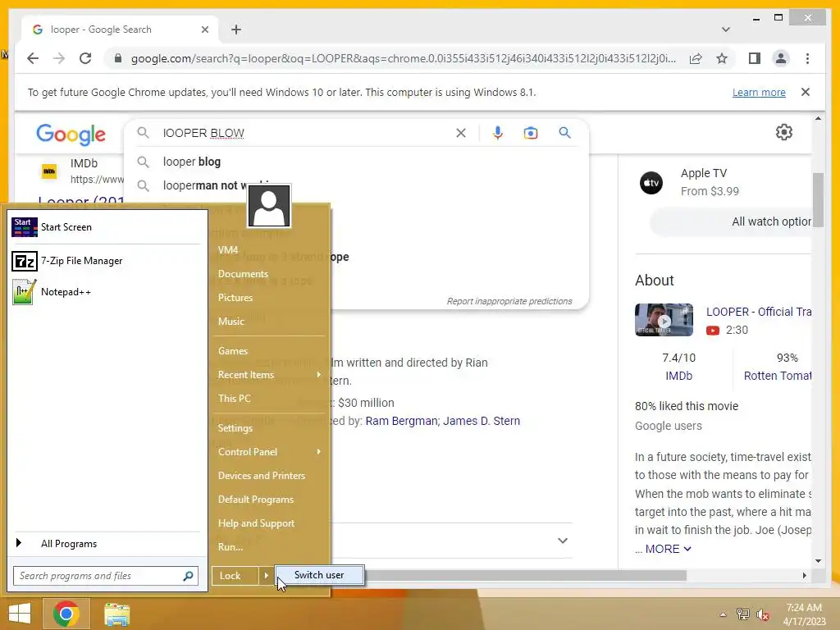This screenshot has height=630, width=840.
Task: Clear the search box text
Action: [461, 133]
